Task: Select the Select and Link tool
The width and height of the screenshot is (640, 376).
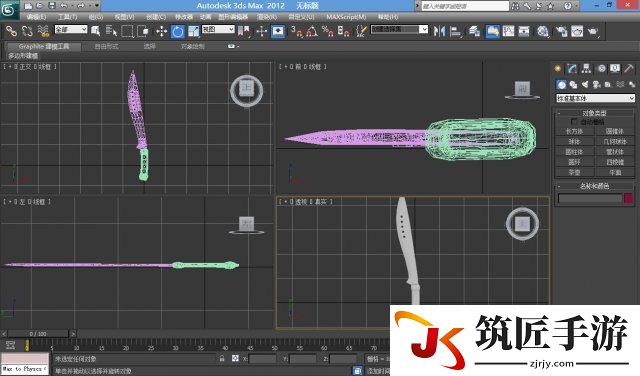Action: click(x=11, y=31)
